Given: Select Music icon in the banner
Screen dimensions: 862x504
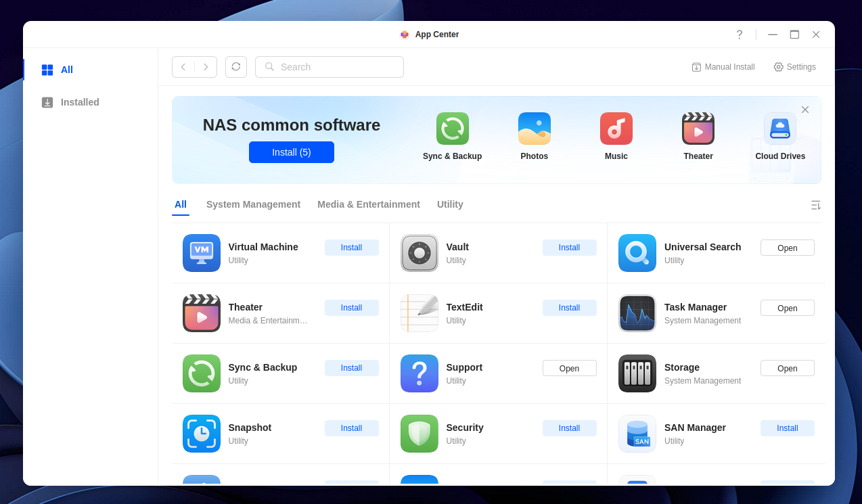Looking at the screenshot, I should click(616, 129).
